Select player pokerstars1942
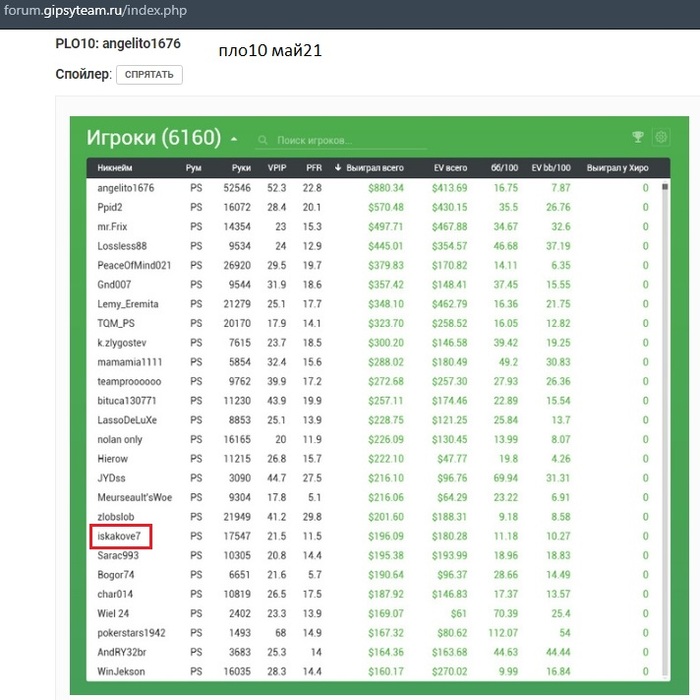The image size is (700, 700). [x=132, y=633]
